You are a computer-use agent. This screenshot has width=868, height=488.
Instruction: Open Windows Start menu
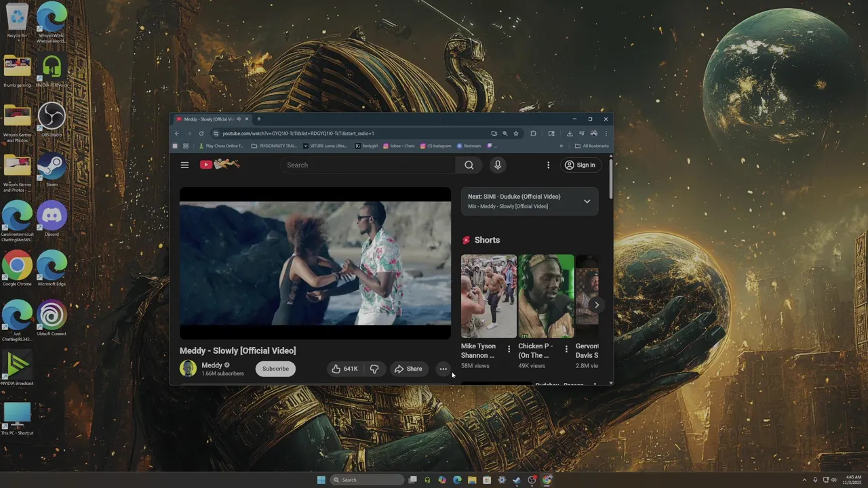tap(321, 480)
